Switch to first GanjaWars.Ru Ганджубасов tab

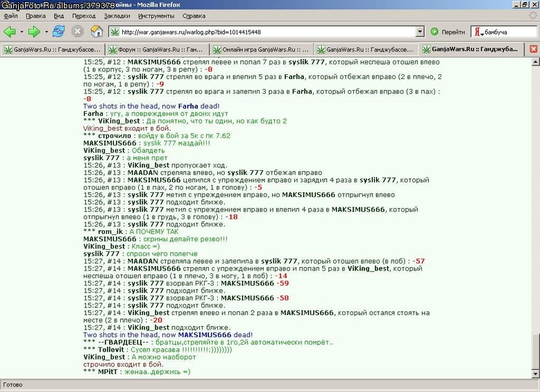tap(52, 49)
